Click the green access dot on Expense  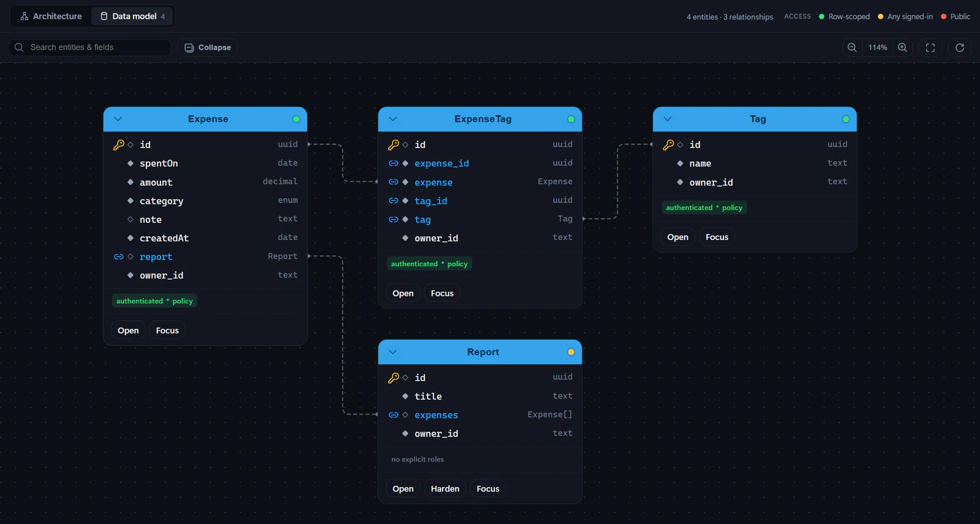(x=296, y=119)
